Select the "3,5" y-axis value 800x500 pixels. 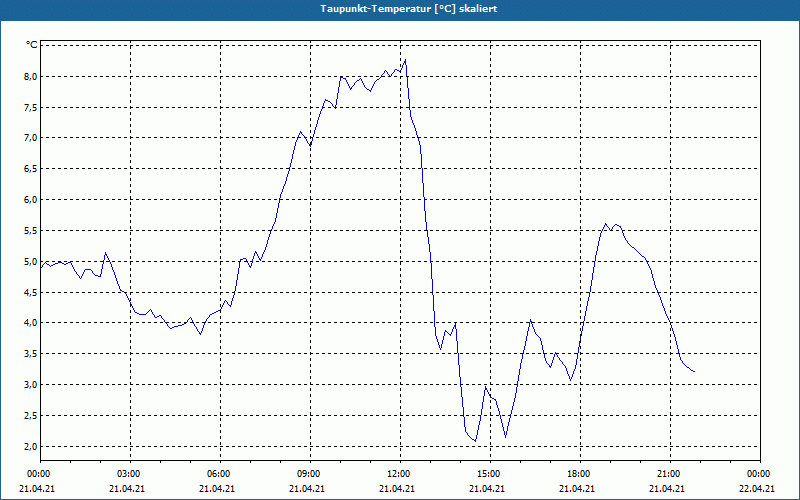pyautogui.click(x=31, y=354)
